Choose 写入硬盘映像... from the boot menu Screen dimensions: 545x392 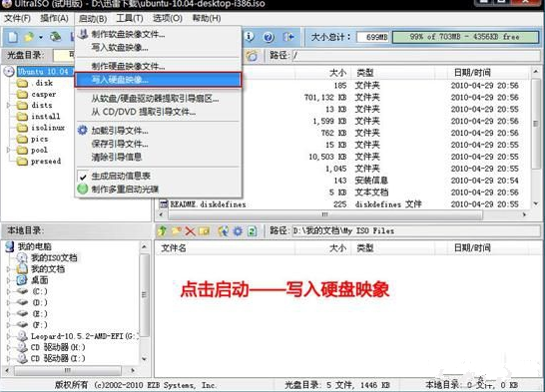pos(158,80)
